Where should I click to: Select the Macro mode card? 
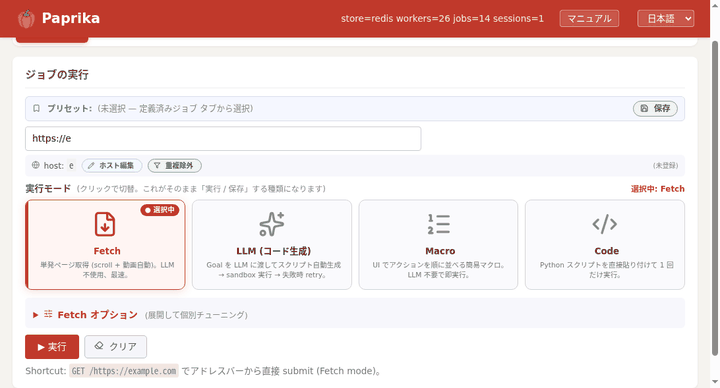coord(439,245)
